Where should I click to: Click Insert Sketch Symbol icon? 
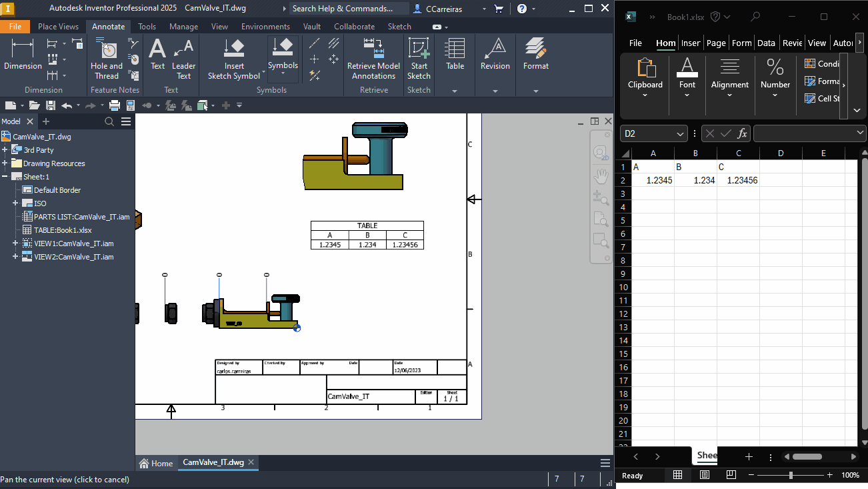click(234, 59)
